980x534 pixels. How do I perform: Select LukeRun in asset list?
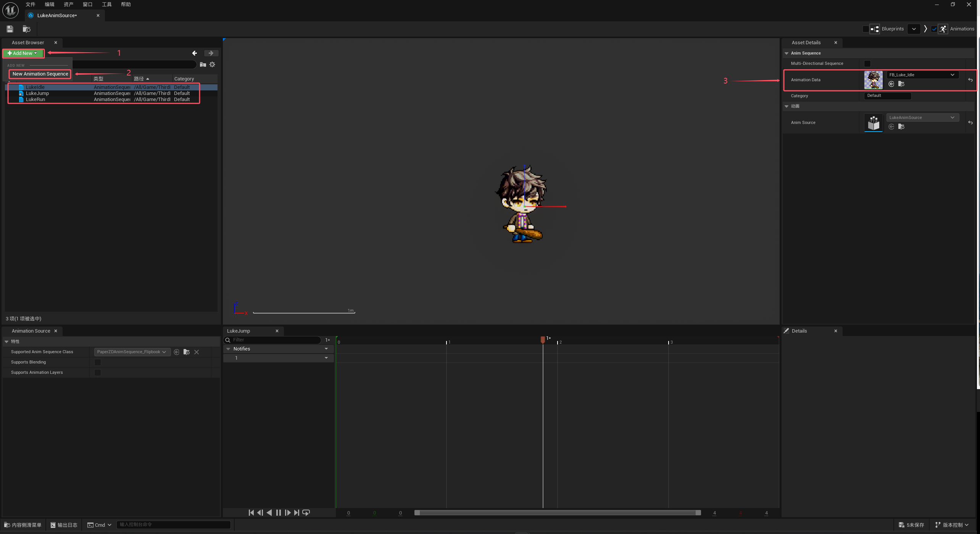pos(35,100)
